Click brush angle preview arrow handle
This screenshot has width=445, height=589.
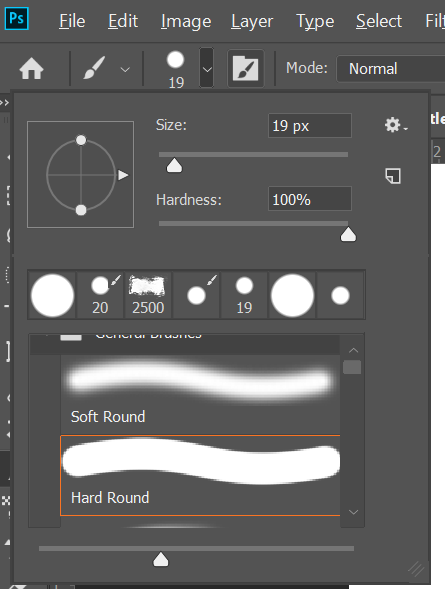pyautogui.click(x=123, y=175)
